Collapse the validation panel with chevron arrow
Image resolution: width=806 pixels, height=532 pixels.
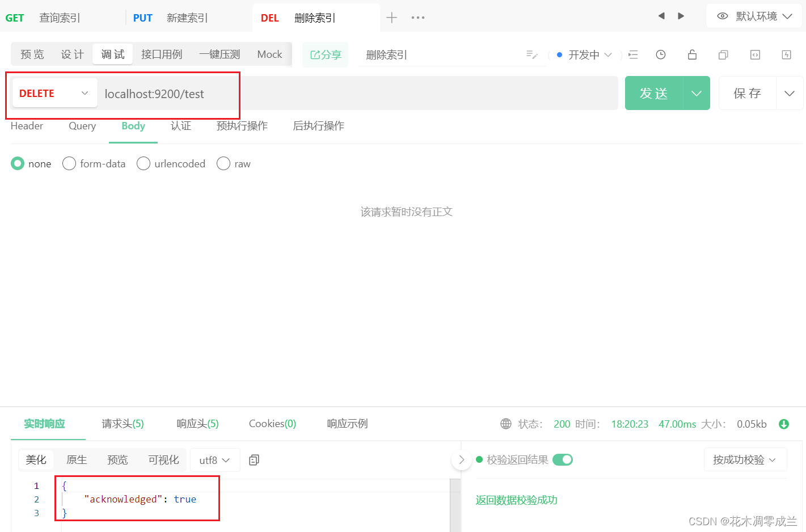(x=462, y=460)
